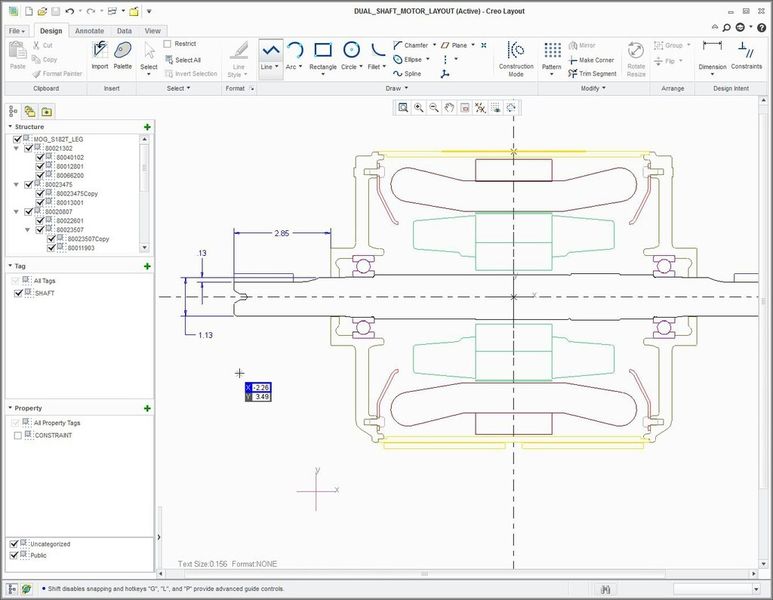The height and width of the screenshot is (600, 773).
Task: Open the Palette
Action: 123,56
